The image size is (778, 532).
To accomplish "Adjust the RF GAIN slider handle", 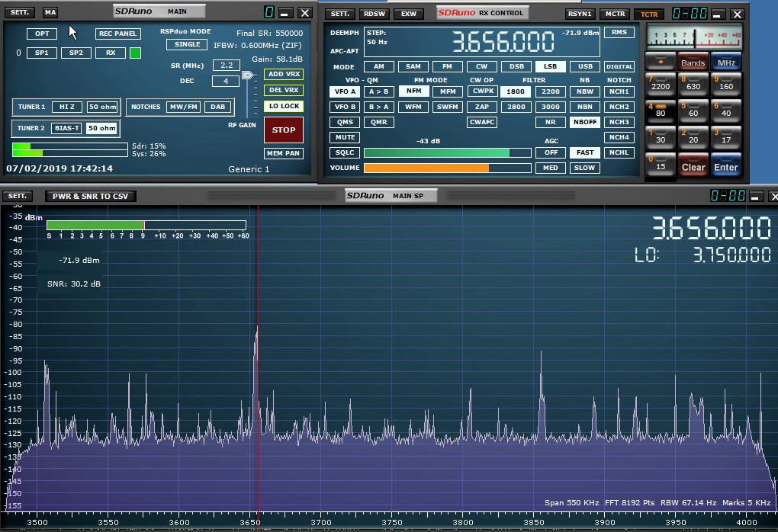I will pos(248,75).
